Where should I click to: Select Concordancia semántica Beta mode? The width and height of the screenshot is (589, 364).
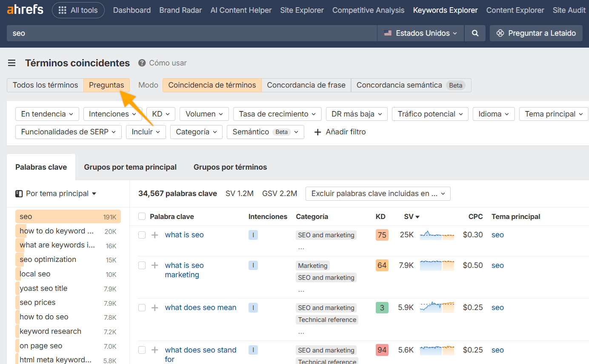pos(411,85)
